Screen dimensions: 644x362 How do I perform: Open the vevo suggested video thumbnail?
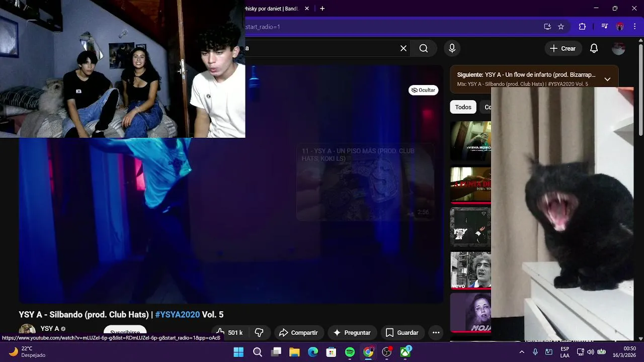coord(470,270)
